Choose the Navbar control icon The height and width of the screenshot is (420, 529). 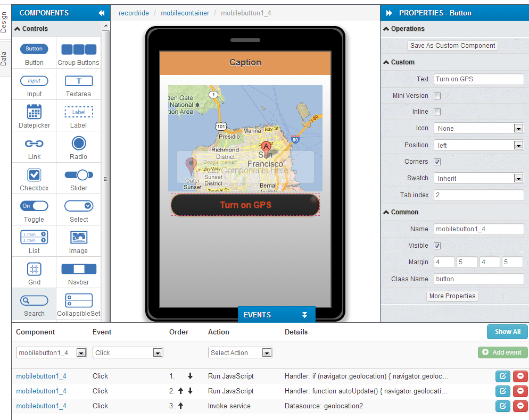tap(79, 269)
